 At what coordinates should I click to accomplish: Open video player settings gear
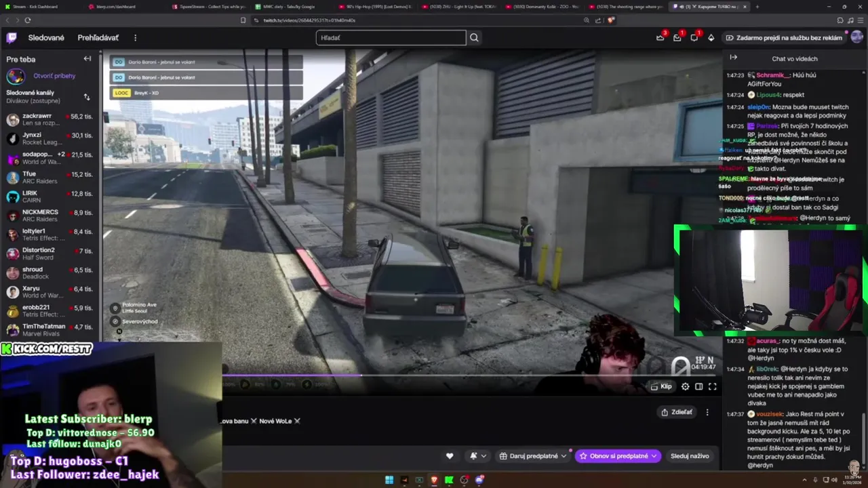pos(686,386)
